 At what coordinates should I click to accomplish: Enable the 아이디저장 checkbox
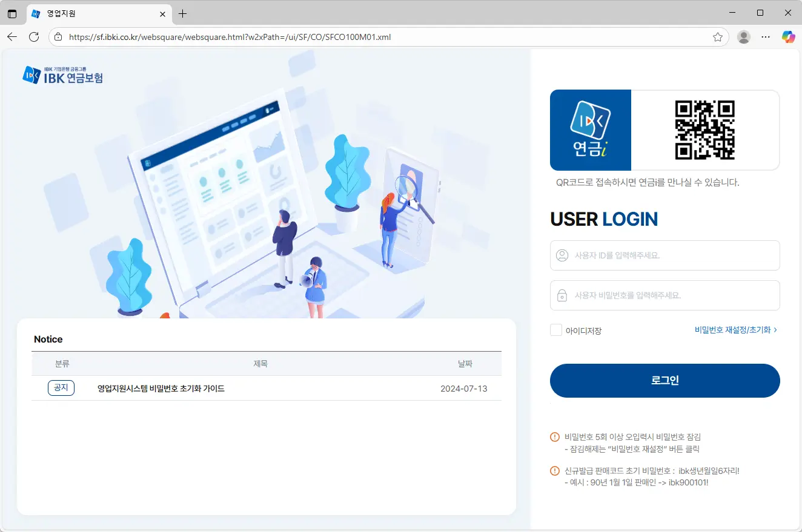[x=556, y=330]
